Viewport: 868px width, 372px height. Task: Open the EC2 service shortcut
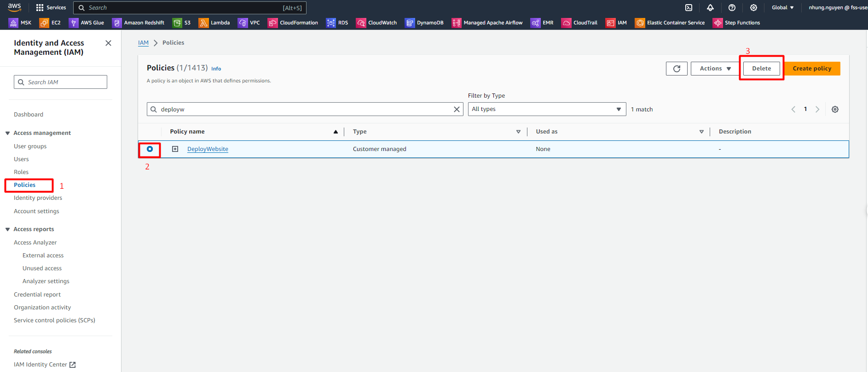click(x=50, y=23)
